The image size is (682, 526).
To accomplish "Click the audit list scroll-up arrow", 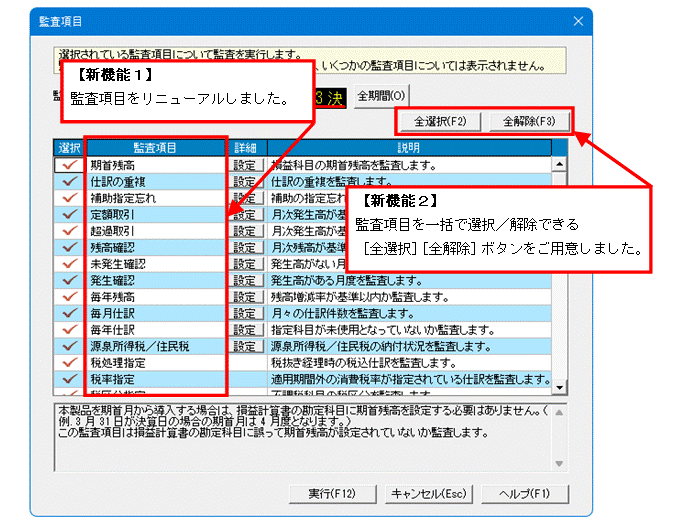I will 559,164.
